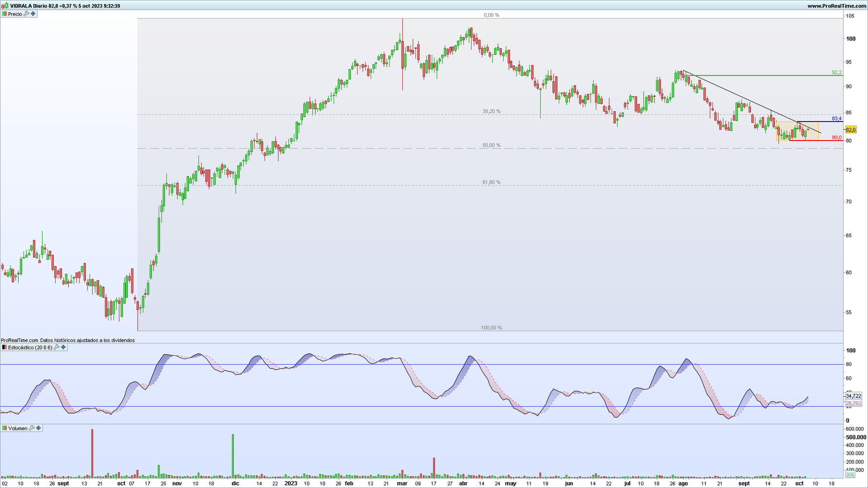Viewport: 868px width, 488px height.
Task: Click the 105 price scale value
Action: tap(850, 16)
